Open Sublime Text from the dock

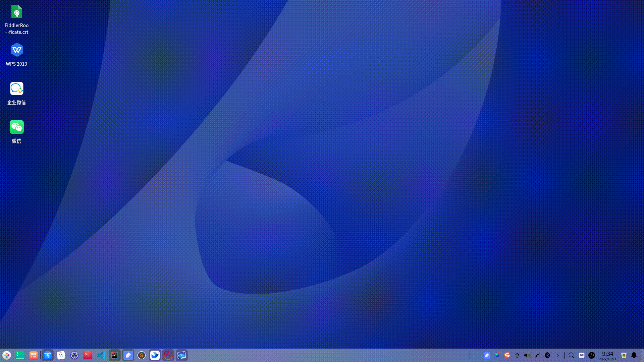tap(141, 355)
